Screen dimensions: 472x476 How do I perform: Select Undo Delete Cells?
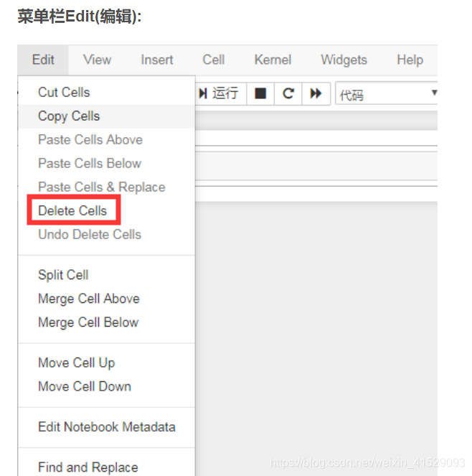[x=106, y=234]
